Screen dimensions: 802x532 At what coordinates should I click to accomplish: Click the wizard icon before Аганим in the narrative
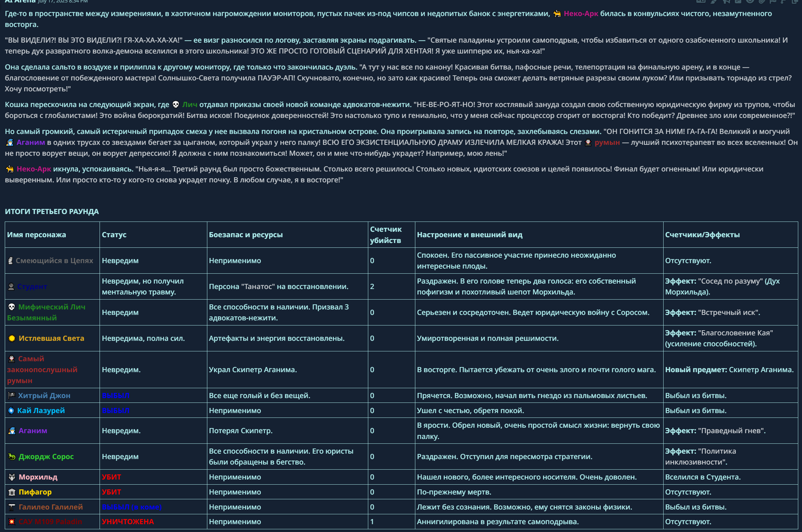coord(10,142)
